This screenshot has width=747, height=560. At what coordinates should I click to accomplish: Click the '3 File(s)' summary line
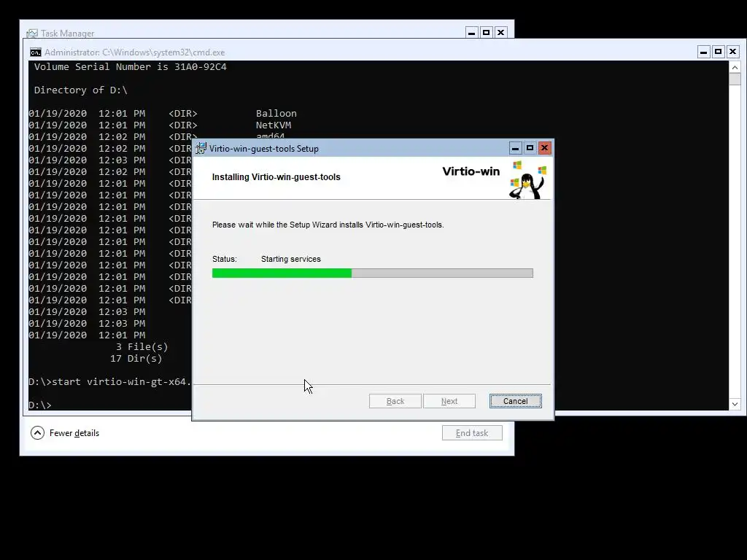coord(142,346)
